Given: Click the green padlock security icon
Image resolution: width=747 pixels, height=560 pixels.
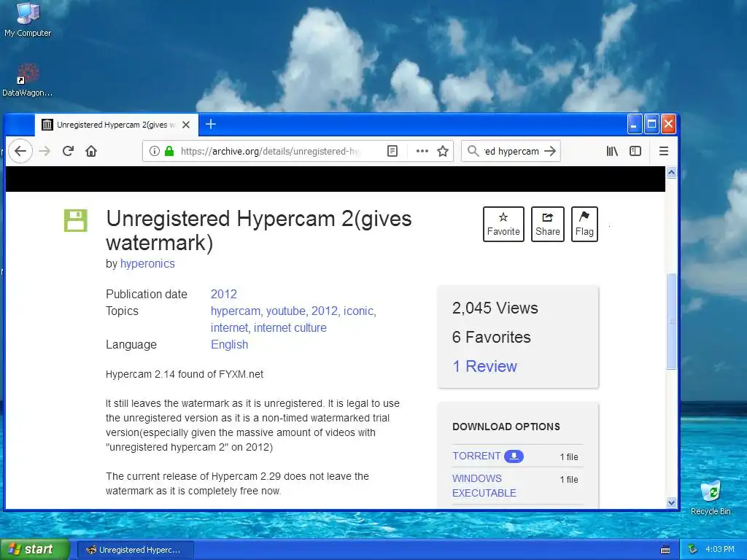Looking at the screenshot, I should [x=169, y=151].
